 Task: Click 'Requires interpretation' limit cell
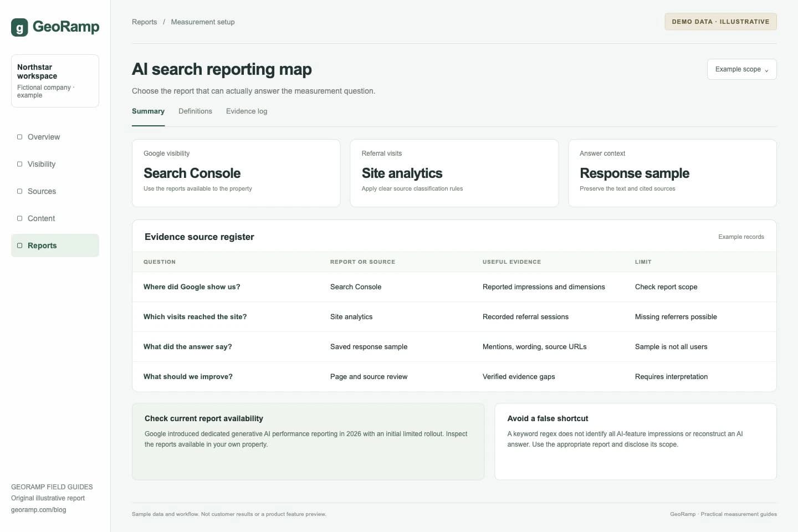(671, 377)
